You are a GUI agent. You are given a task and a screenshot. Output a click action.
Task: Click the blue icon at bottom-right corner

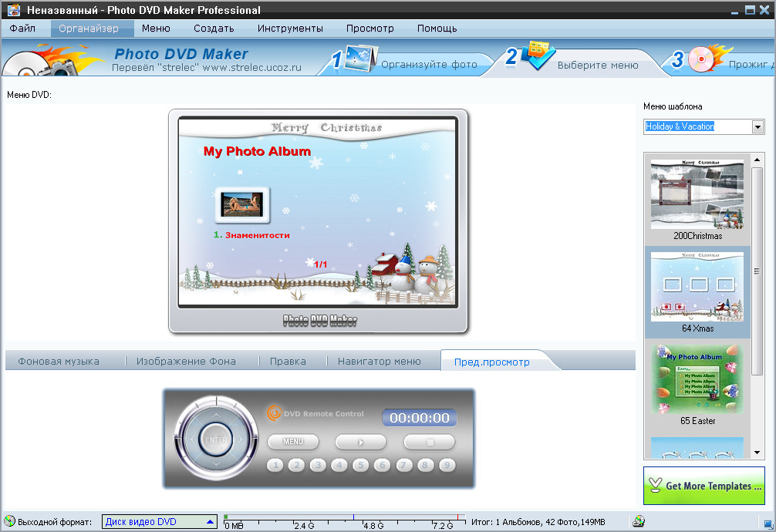pyautogui.click(x=768, y=523)
